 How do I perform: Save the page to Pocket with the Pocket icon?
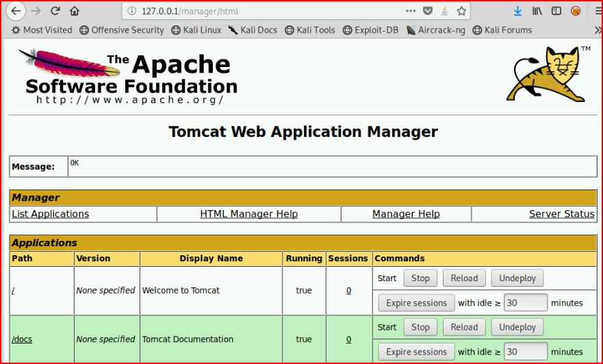tap(428, 11)
